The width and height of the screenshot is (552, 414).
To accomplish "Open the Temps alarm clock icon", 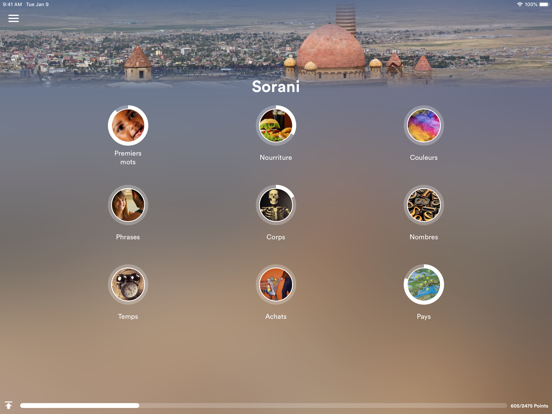I will [128, 284].
